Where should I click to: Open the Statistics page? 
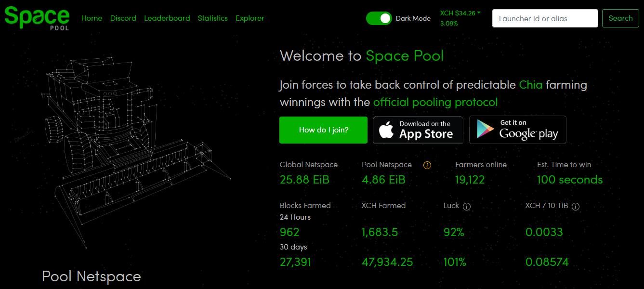(212, 18)
